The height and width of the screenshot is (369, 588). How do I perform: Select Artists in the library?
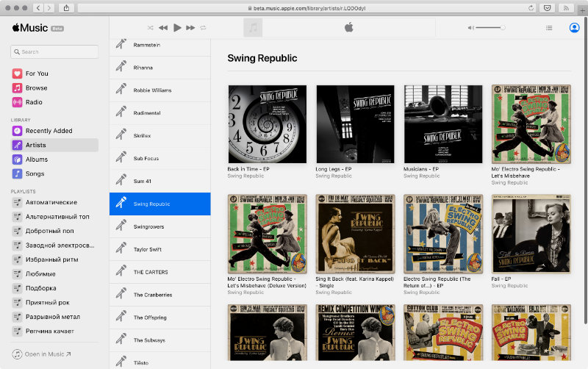pos(54,145)
